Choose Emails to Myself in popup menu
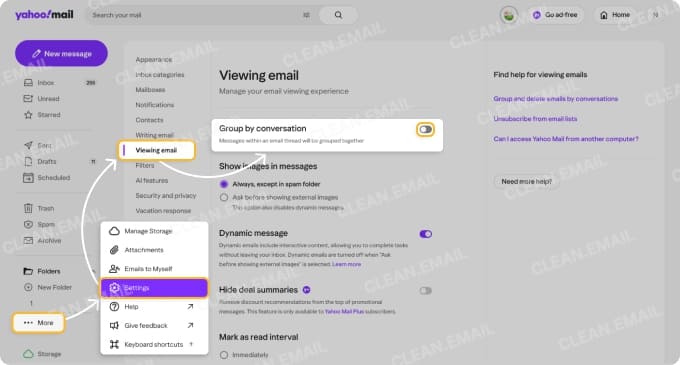The image size is (680, 365). click(x=154, y=269)
